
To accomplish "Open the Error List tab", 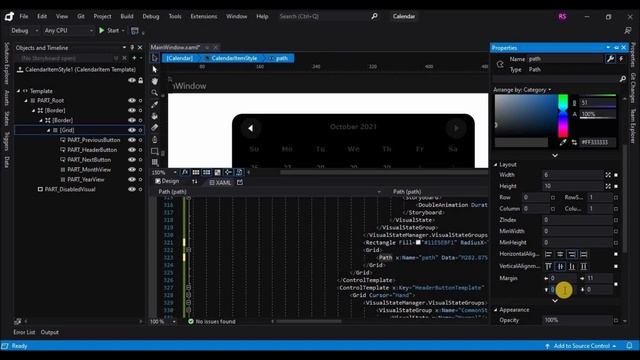I will (24, 332).
